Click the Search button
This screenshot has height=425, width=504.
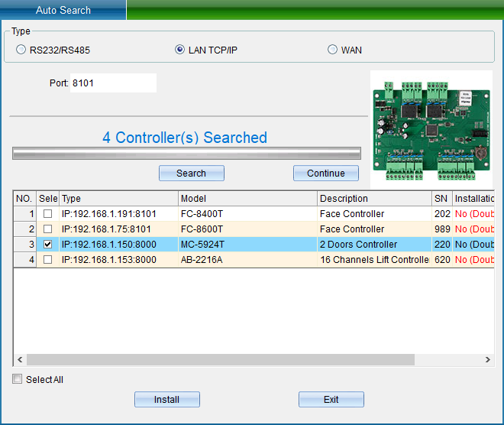pos(192,173)
